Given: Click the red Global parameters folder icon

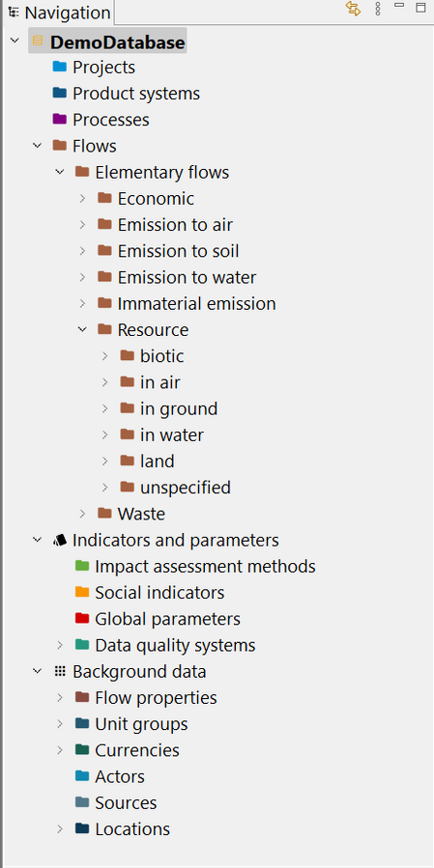Looking at the screenshot, I should 82,618.
